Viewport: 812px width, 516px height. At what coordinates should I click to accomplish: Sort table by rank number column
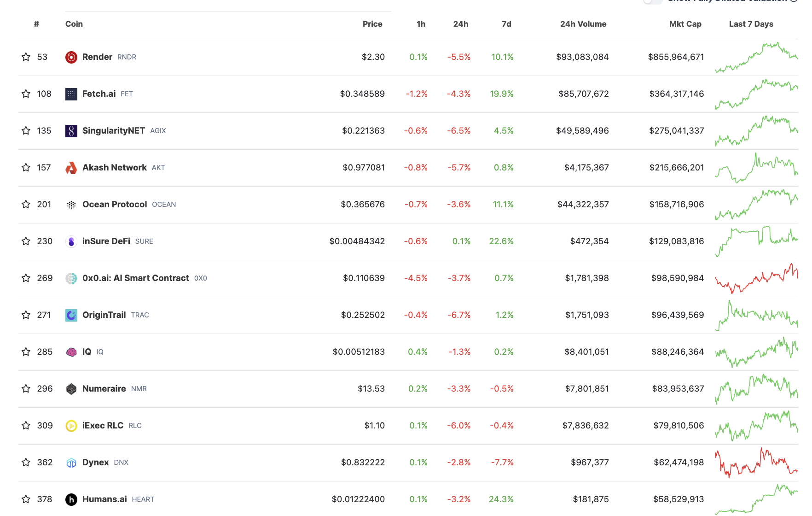(36, 24)
